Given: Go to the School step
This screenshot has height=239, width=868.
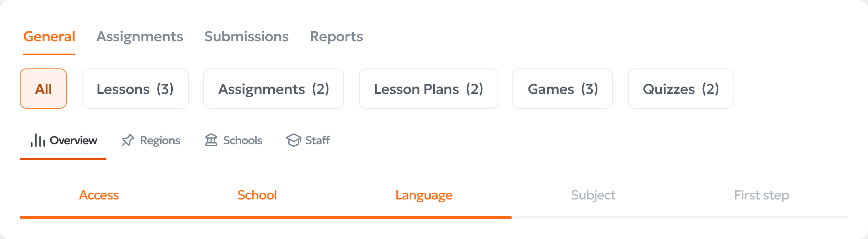Looking at the screenshot, I should 257,195.
